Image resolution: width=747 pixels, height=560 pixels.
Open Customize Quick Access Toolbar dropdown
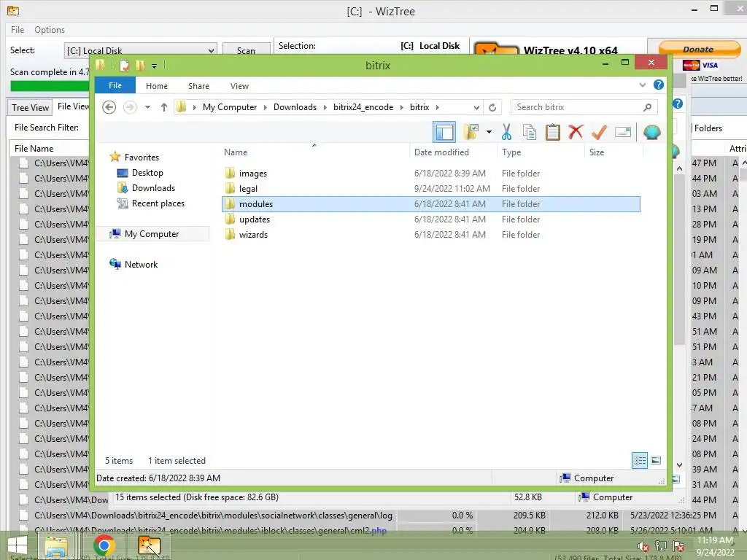(x=155, y=66)
